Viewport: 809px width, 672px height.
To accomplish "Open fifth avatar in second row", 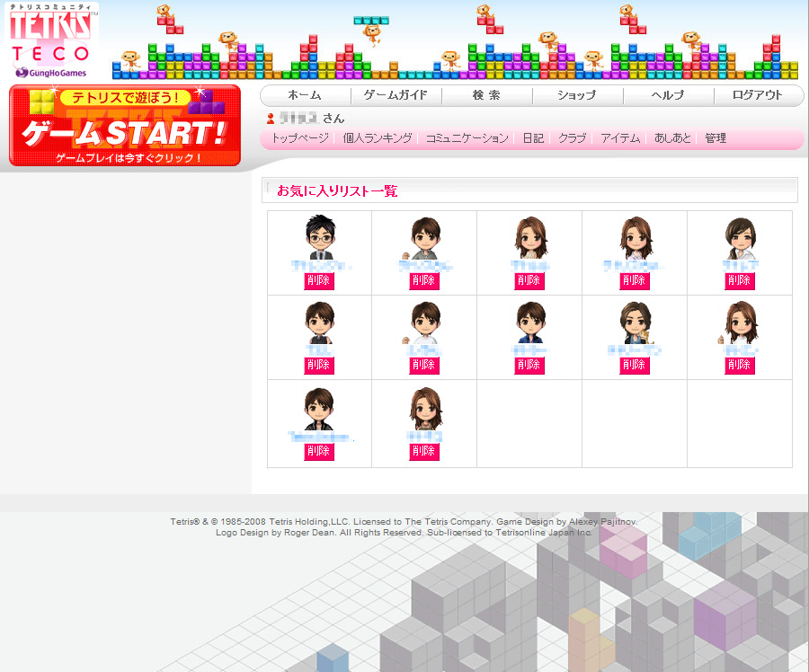I will click(740, 323).
